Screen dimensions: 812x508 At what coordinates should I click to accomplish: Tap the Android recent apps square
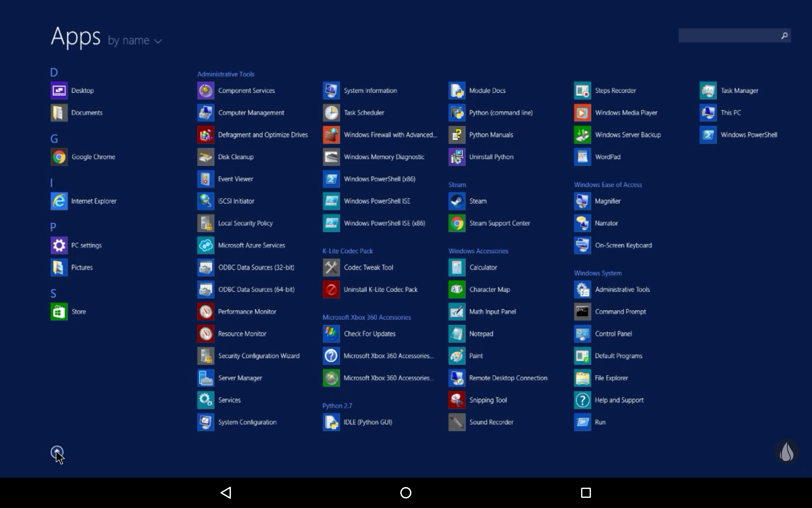point(586,493)
